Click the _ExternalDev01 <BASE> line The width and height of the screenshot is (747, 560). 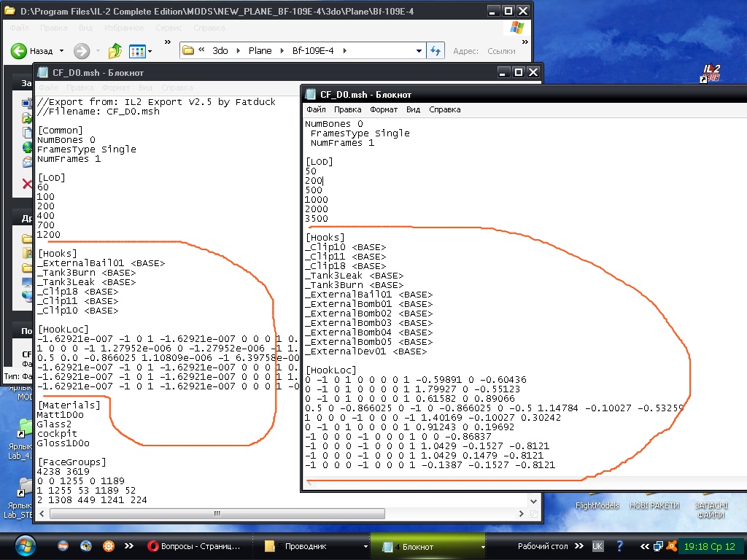[x=366, y=352]
